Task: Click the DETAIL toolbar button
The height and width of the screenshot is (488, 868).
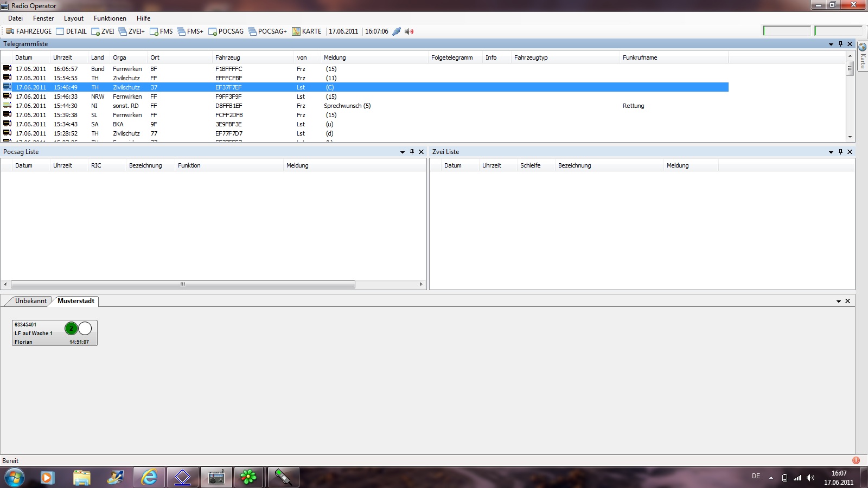Action: click(71, 31)
